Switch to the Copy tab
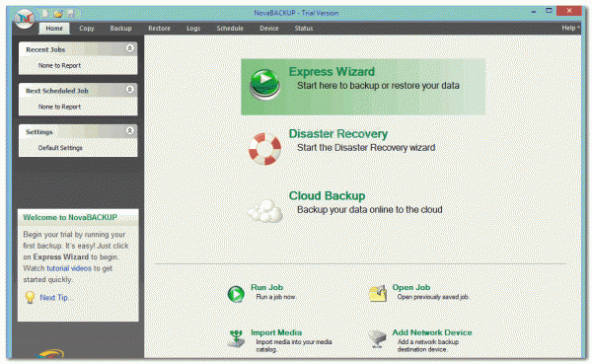 (x=87, y=29)
